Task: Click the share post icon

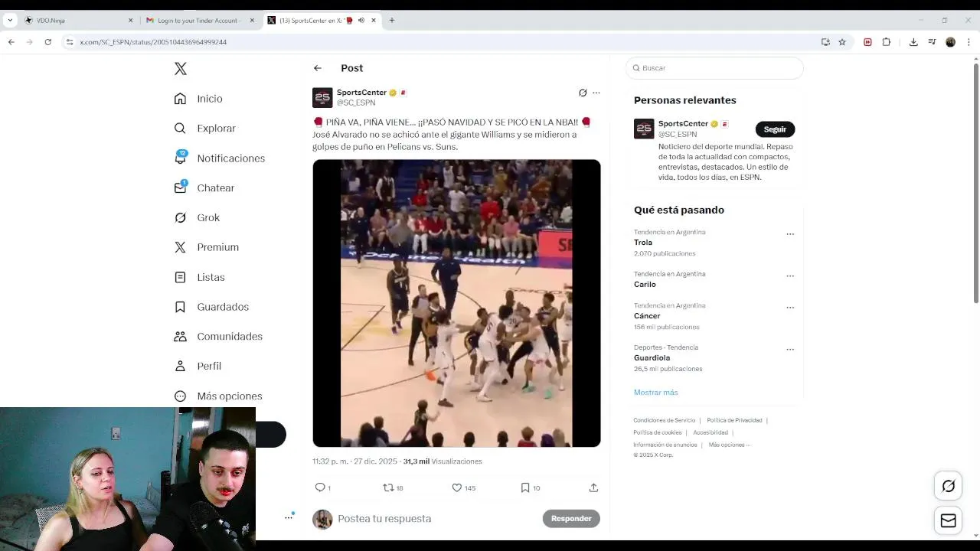Action: tap(593, 487)
